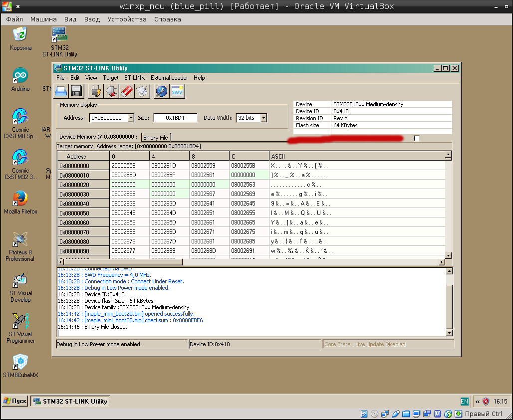Click the Connect to target plug icon
Viewport: 513px width, 420px height.
coord(95,91)
